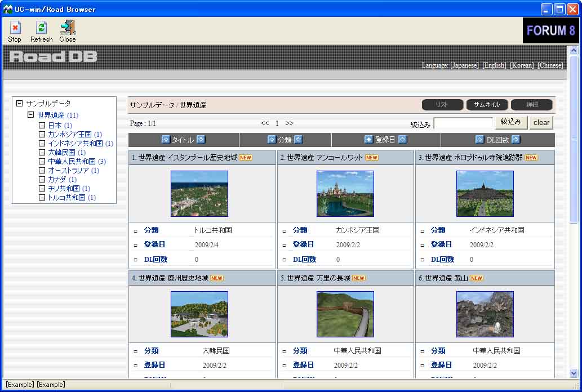This screenshot has width=582, height=392.
Task: Switch to 詳細 view tab
Action: point(531,105)
